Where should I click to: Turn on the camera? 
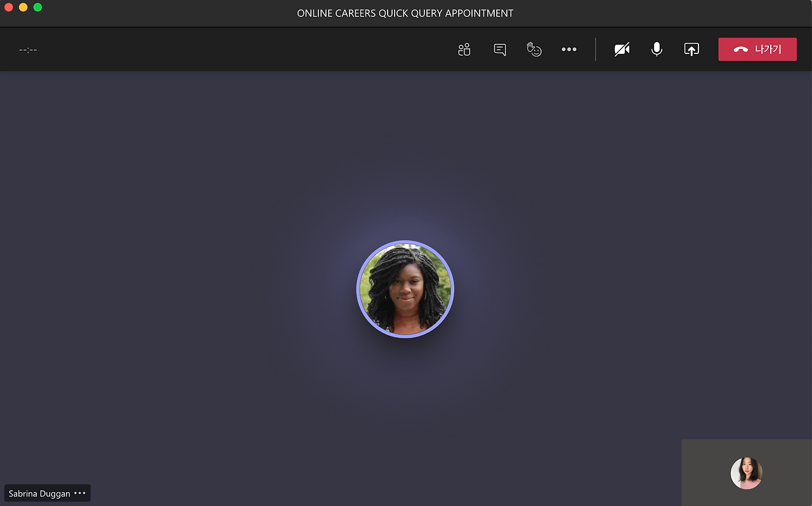pos(622,50)
